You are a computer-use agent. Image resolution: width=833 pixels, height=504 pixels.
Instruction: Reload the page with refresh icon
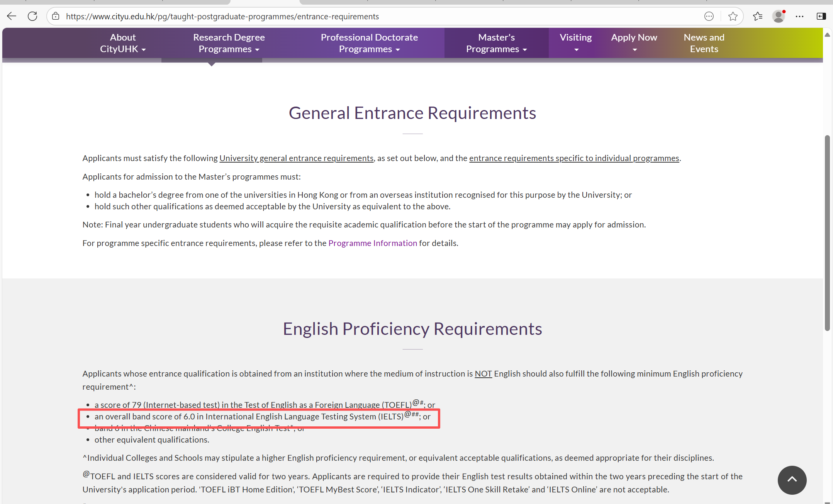(x=32, y=16)
